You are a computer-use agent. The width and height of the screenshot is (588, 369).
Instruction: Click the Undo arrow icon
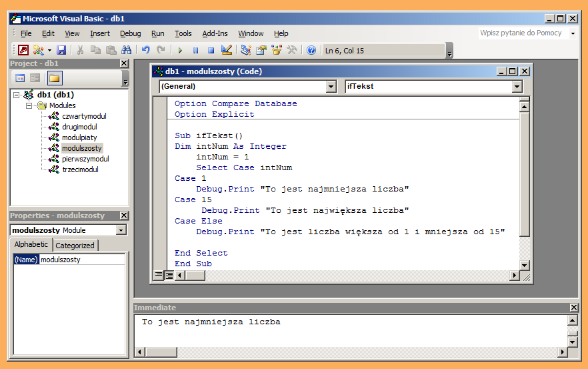pyautogui.click(x=145, y=50)
